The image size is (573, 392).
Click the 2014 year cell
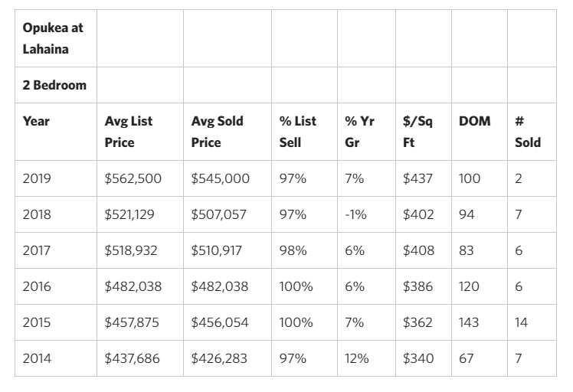[x=37, y=358]
